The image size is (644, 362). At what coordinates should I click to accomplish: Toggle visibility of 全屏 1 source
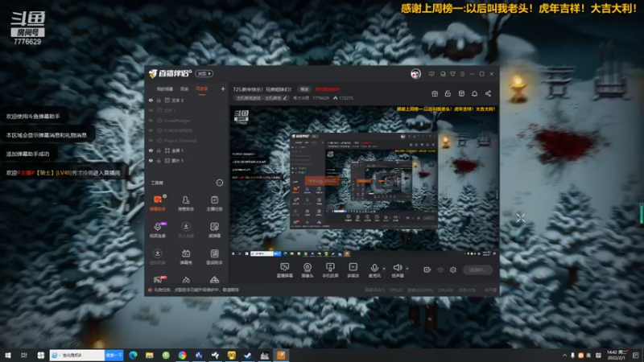151,150
